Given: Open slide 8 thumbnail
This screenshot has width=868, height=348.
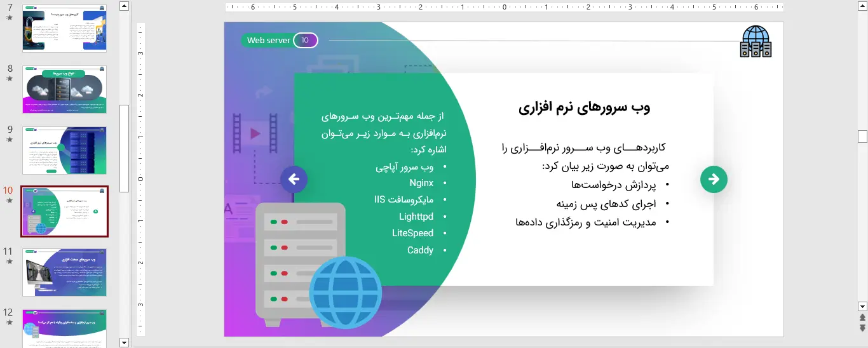Looking at the screenshot, I should point(64,90).
